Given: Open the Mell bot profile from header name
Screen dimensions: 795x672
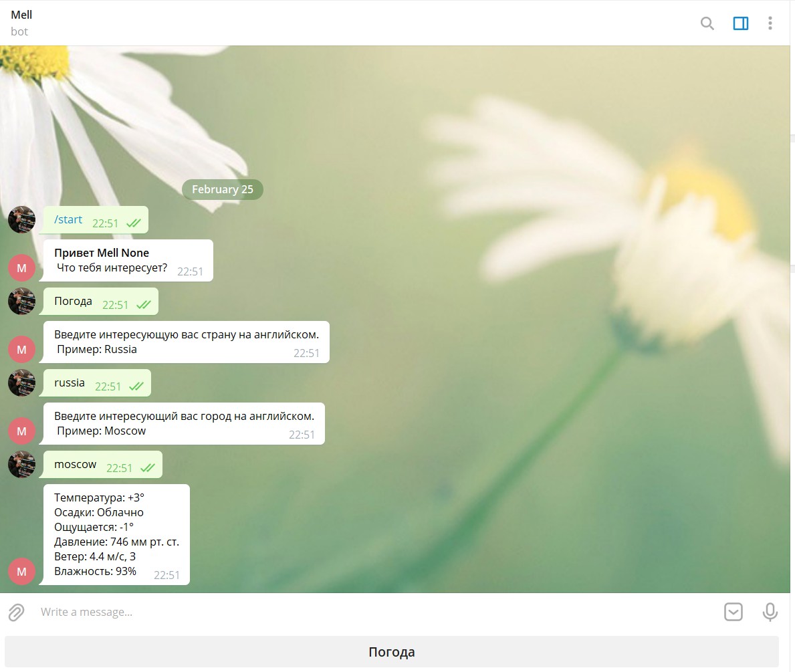Looking at the screenshot, I should (21, 15).
